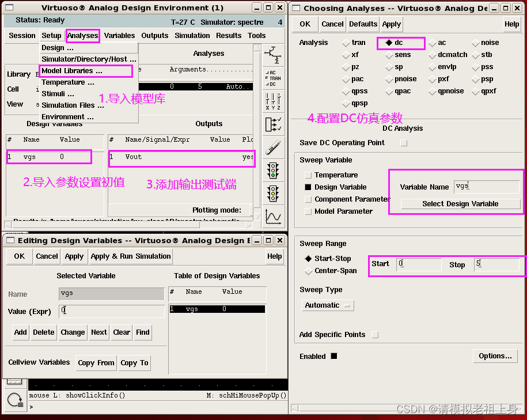The height and width of the screenshot is (420, 527).
Task: Click the Add button for design variables
Action: point(21,332)
